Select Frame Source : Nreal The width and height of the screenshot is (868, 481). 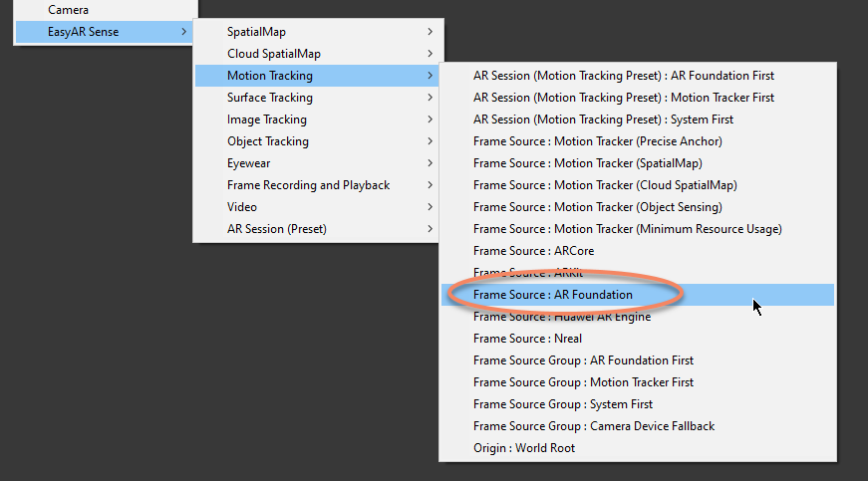638,339
